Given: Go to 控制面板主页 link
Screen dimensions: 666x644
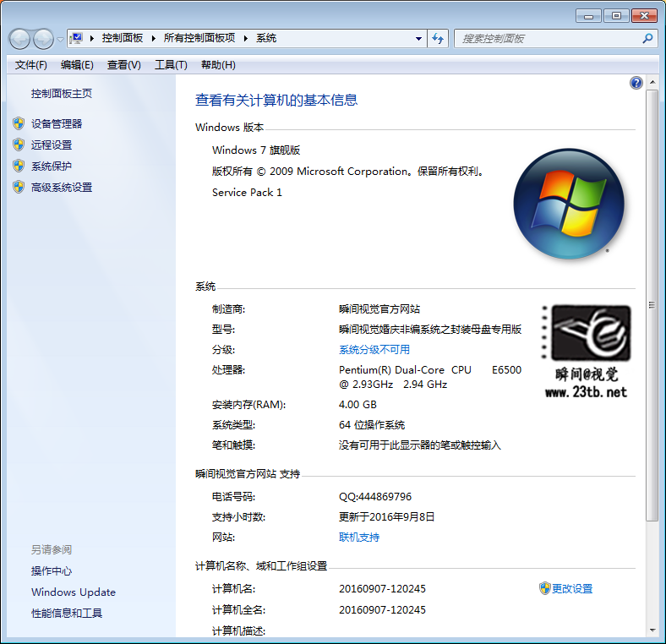Looking at the screenshot, I should pos(62,94).
